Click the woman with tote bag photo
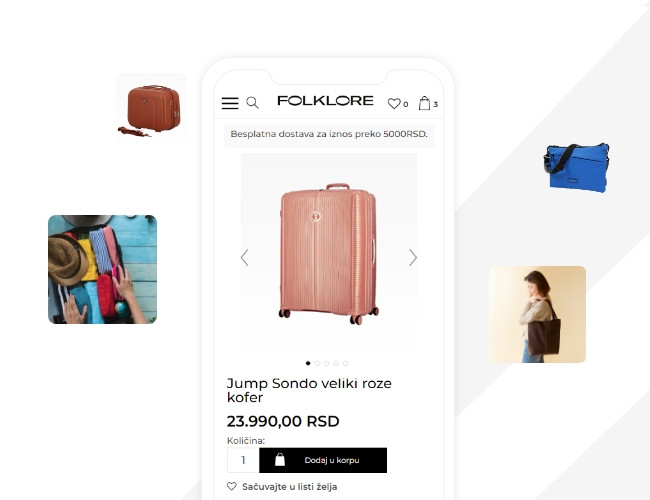This screenshot has width=650, height=500. pos(537,314)
